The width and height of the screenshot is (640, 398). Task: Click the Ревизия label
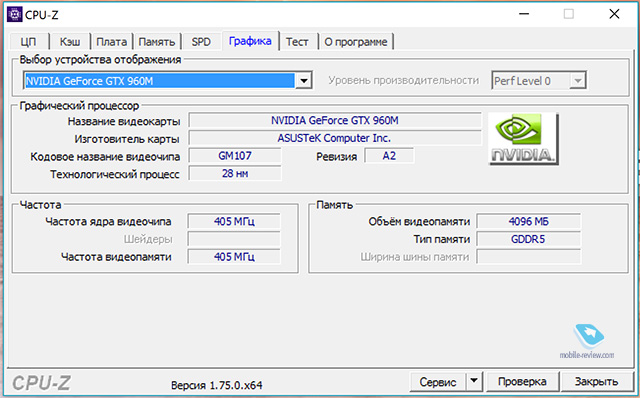pyautogui.click(x=337, y=157)
